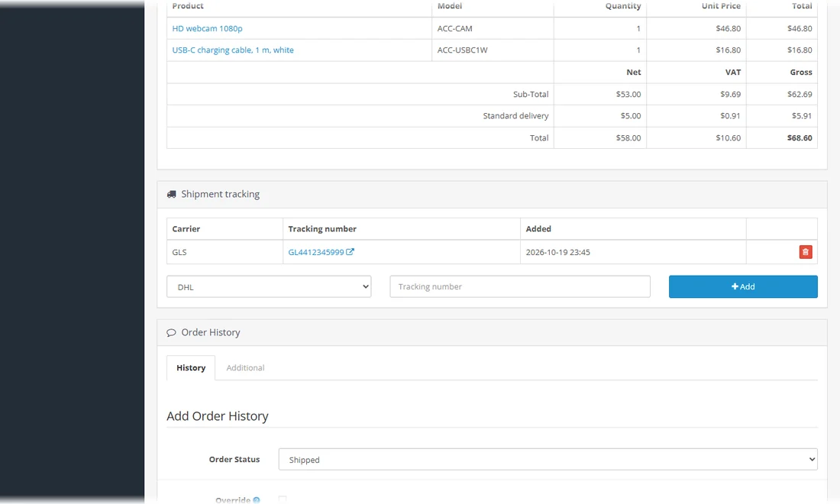Click the Standard delivery row label
The width and height of the screenshot is (840, 504).
pyautogui.click(x=515, y=115)
